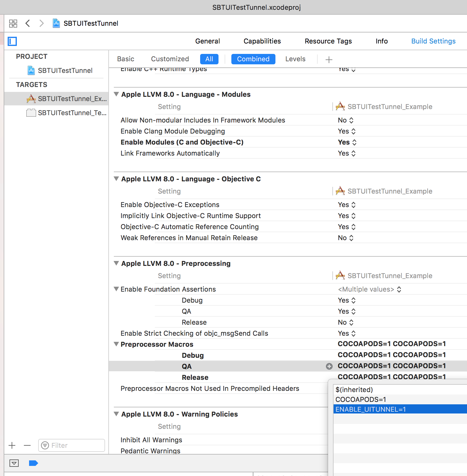Click Preprocessor Macros Debug value

coord(392,355)
